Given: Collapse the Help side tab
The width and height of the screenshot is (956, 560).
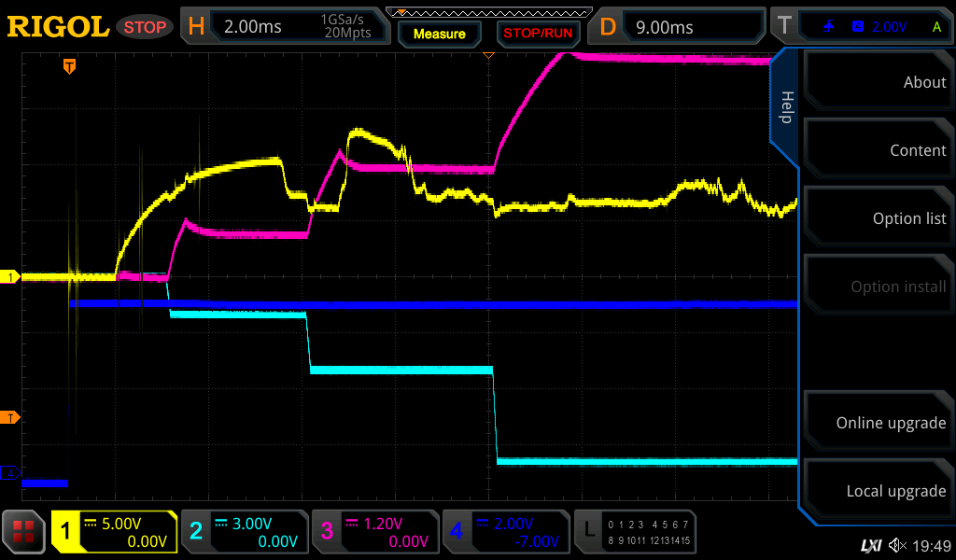Looking at the screenshot, I should pyautogui.click(x=785, y=107).
